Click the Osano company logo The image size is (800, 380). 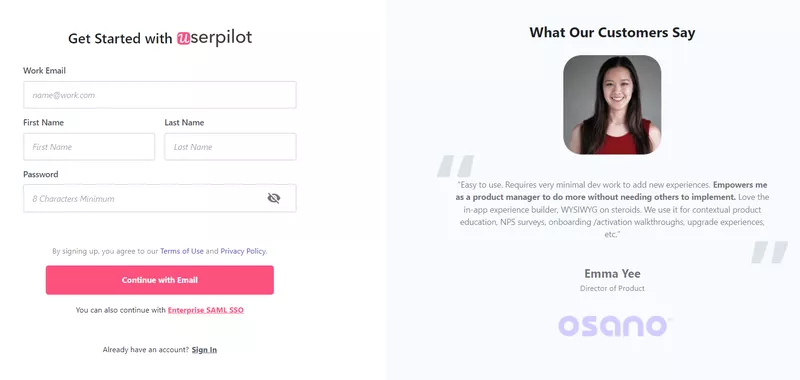(614, 325)
